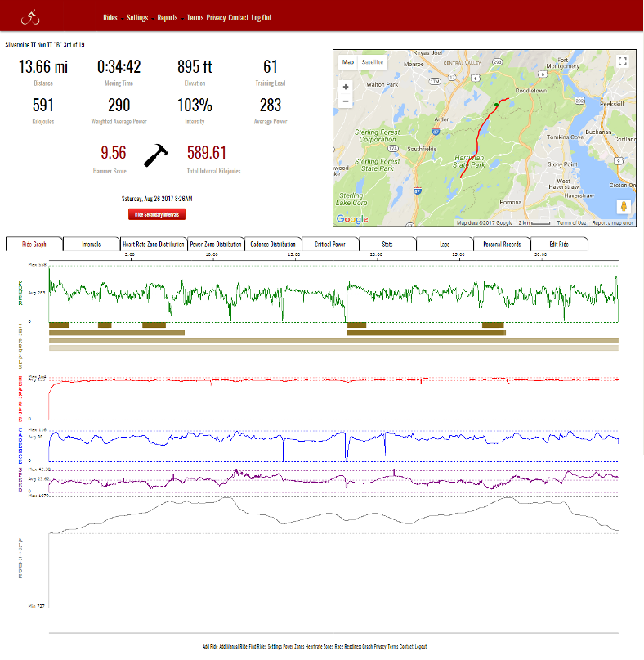Click the Google logo on map

point(352,219)
